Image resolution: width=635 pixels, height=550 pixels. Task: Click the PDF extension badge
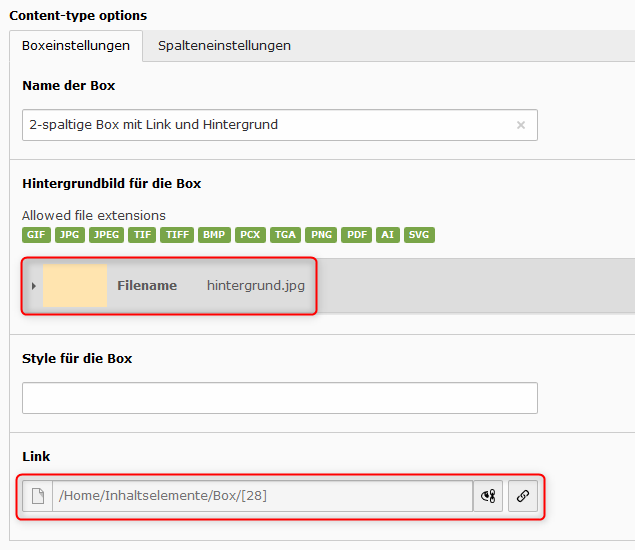(x=356, y=235)
